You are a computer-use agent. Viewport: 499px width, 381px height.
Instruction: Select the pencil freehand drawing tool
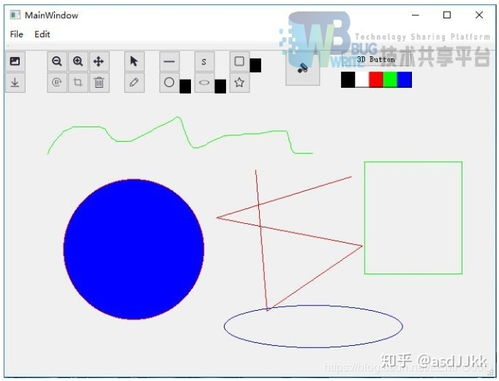[x=134, y=82]
